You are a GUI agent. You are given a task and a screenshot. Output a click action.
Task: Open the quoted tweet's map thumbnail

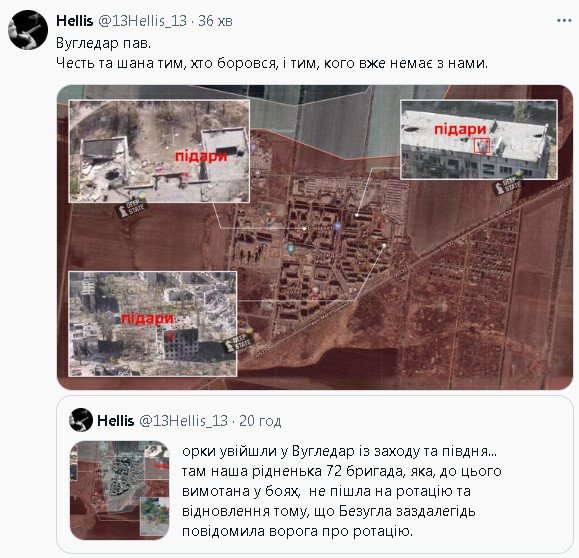point(119,490)
